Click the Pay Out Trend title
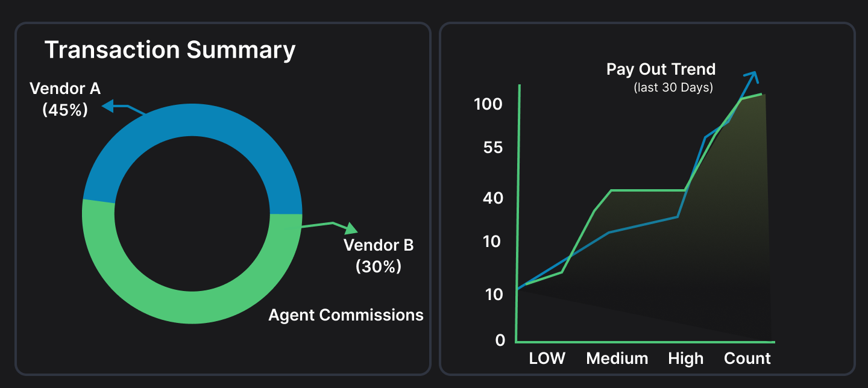 tap(661, 69)
